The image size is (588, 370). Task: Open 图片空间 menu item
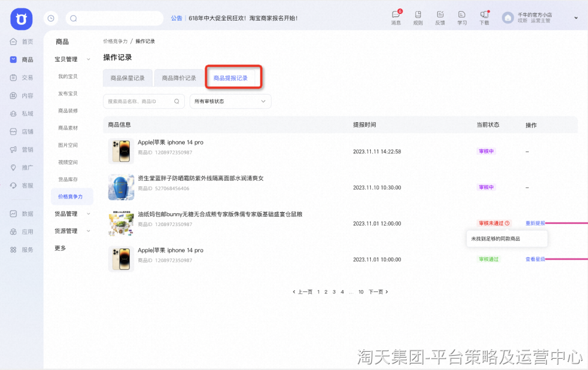(x=68, y=145)
